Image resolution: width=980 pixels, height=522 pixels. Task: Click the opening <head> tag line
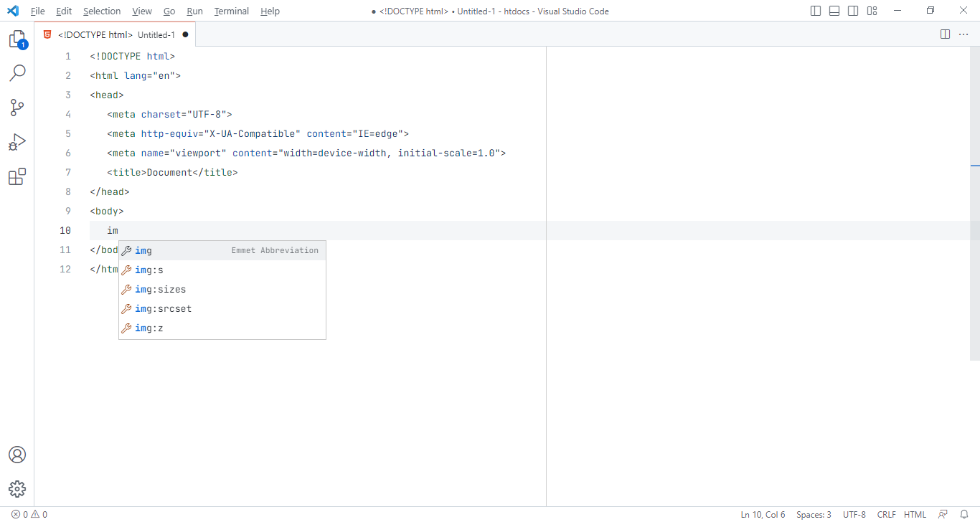click(107, 95)
